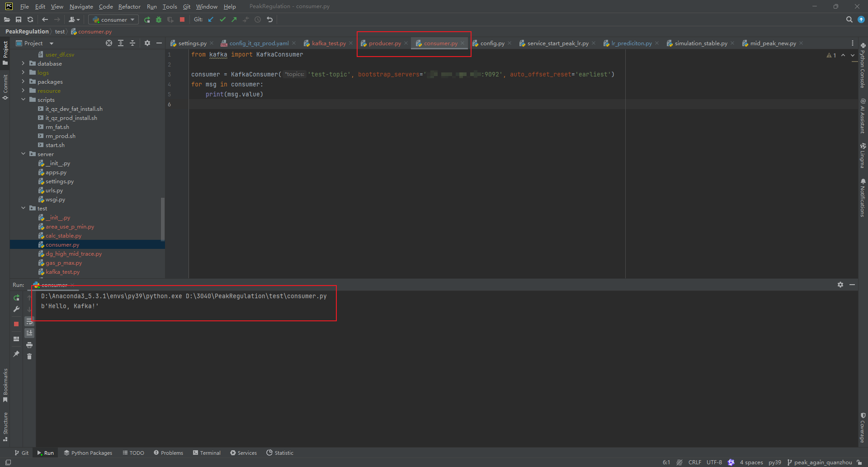868x467 pixels.
Task: Update project with the Git blue arrow
Action: coord(211,19)
